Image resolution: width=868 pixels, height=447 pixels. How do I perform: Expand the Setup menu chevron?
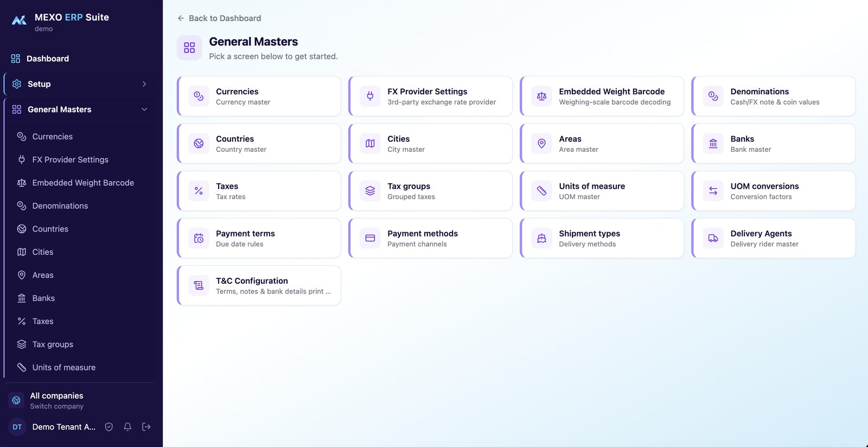(144, 84)
